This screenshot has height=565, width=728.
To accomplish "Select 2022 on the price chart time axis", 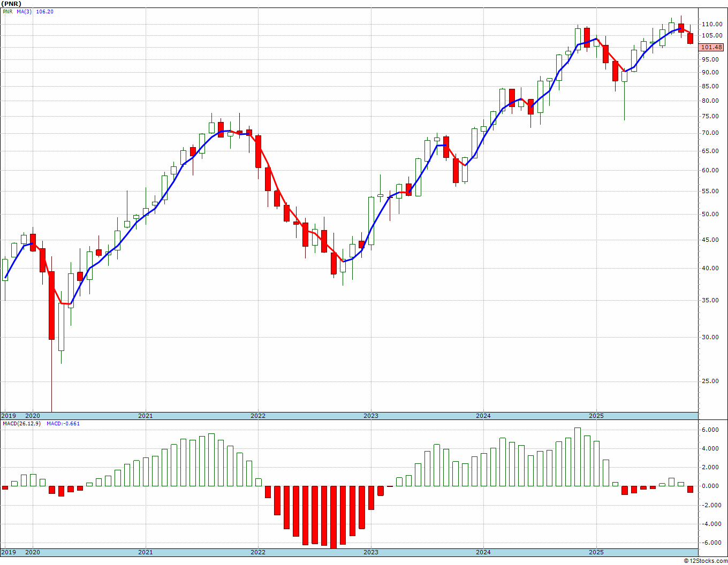I will point(258,416).
